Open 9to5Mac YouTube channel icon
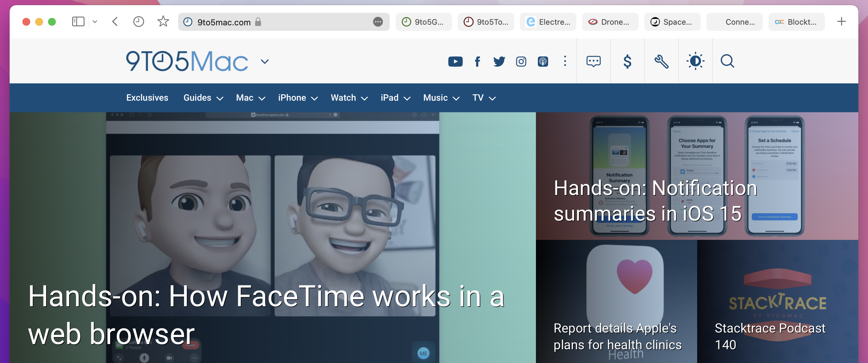This screenshot has height=363, width=868. (x=455, y=61)
